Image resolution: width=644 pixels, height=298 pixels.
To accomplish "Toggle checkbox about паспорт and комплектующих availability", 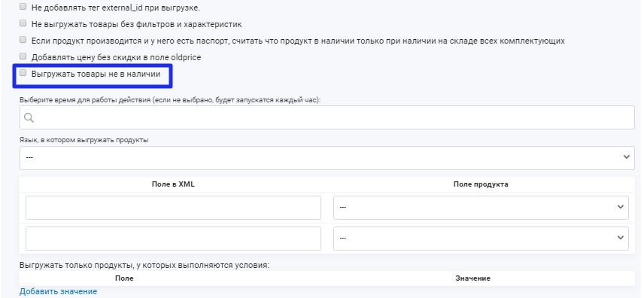I will pos(23,40).
